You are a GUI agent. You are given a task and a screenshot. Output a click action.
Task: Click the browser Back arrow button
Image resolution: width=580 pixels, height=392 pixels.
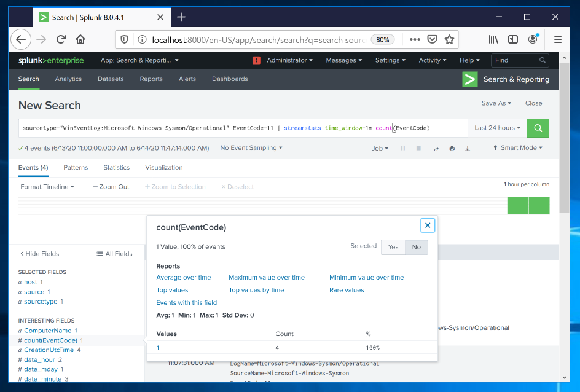(x=21, y=39)
